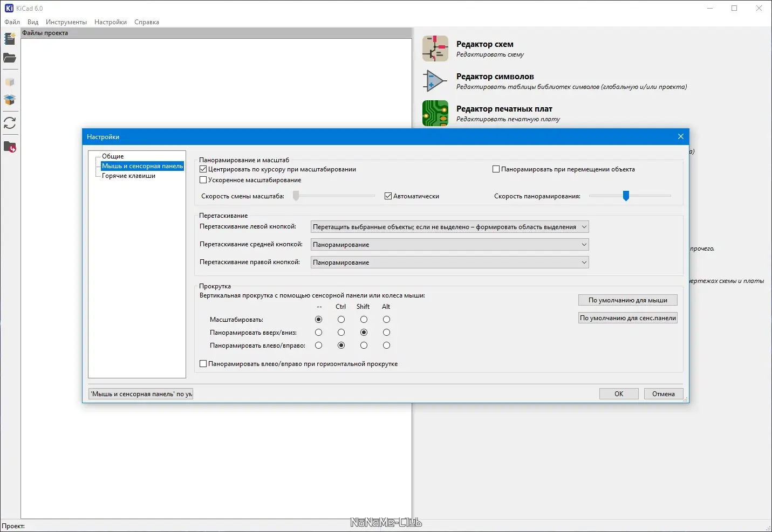Screen dimensions: 772x532
Task: Confirm settings with the OK button
Action: [619, 394]
